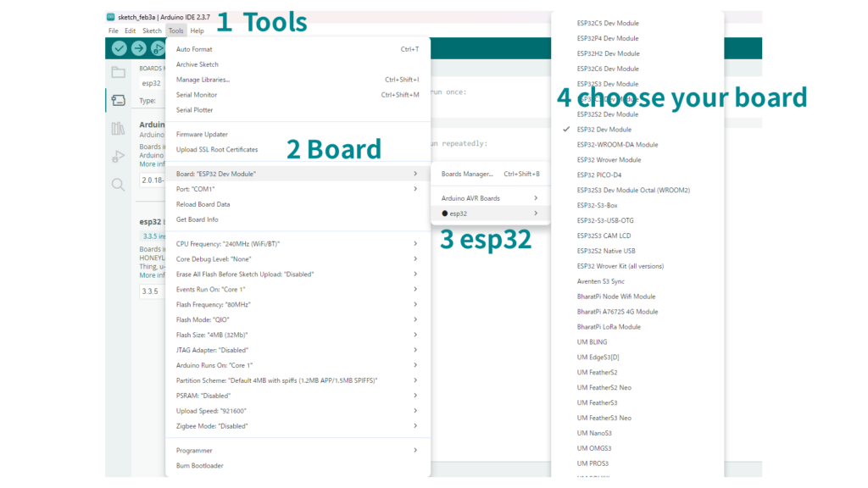Open the Library Manager books icon
The image size is (868, 488).
[118, 128]
